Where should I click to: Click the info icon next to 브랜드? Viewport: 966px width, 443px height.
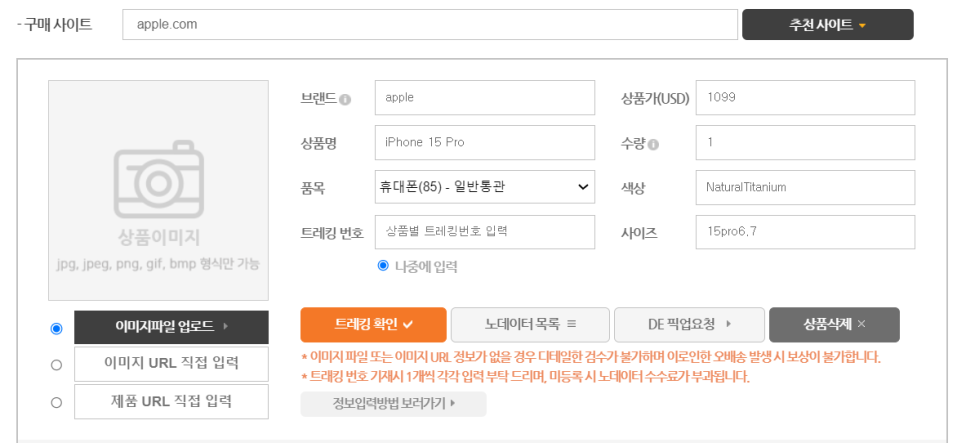click(x=345, y=99)
